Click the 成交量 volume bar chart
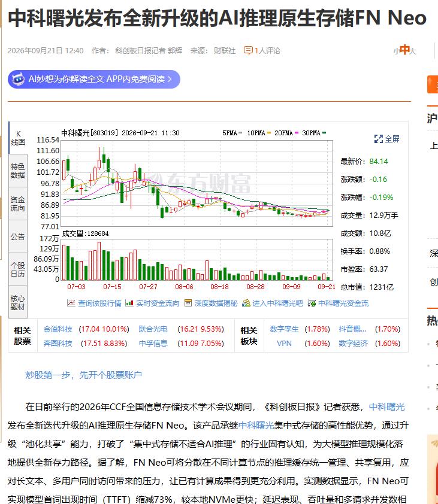The width and height of the screenshot is (438, 504). [x=197, y=259]
